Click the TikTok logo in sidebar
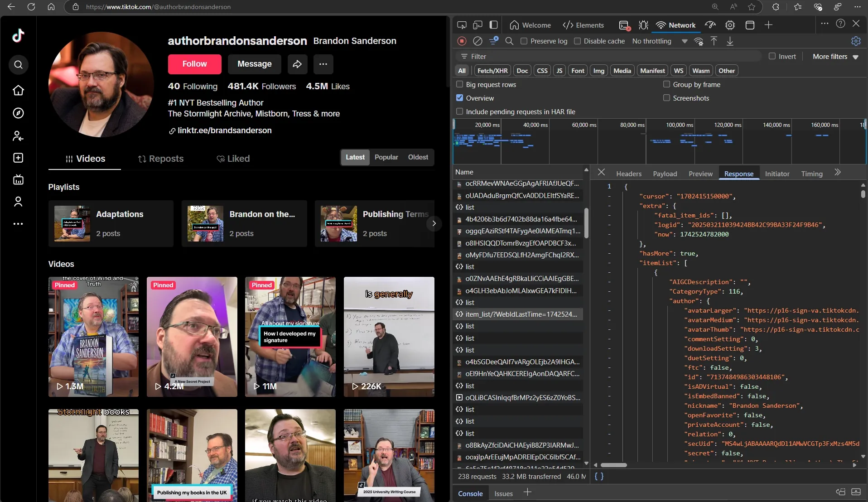This screenshot has height=502, width=868. click(18, 35)
